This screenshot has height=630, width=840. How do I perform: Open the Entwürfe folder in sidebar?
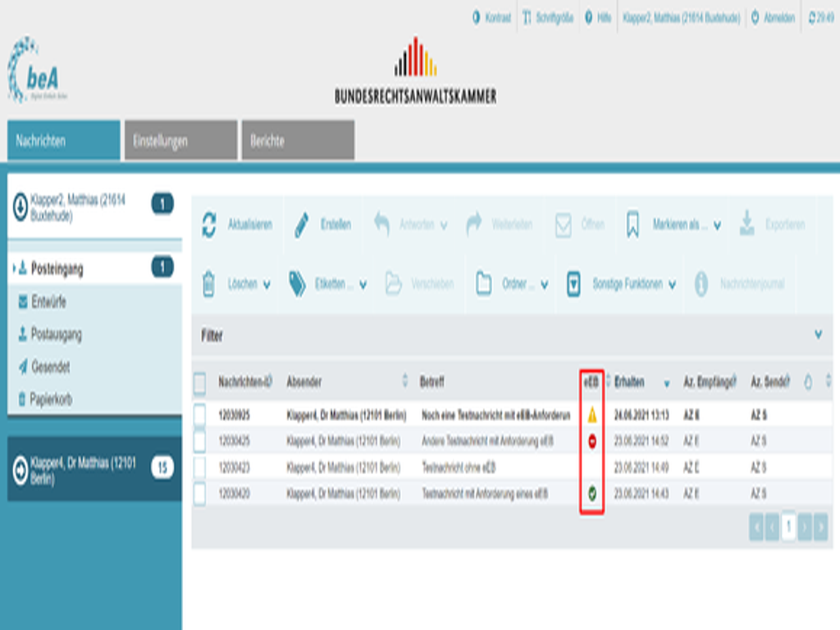[x=48, y=302]
